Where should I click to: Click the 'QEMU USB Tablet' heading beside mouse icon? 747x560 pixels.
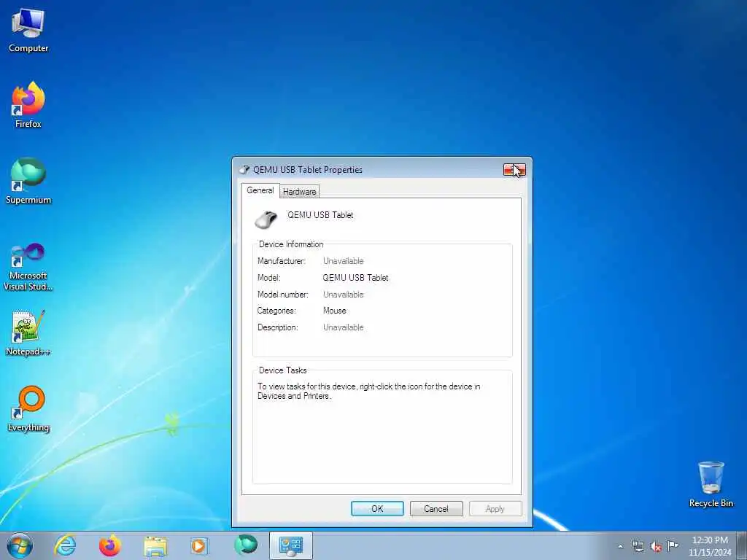pos(320,215)
